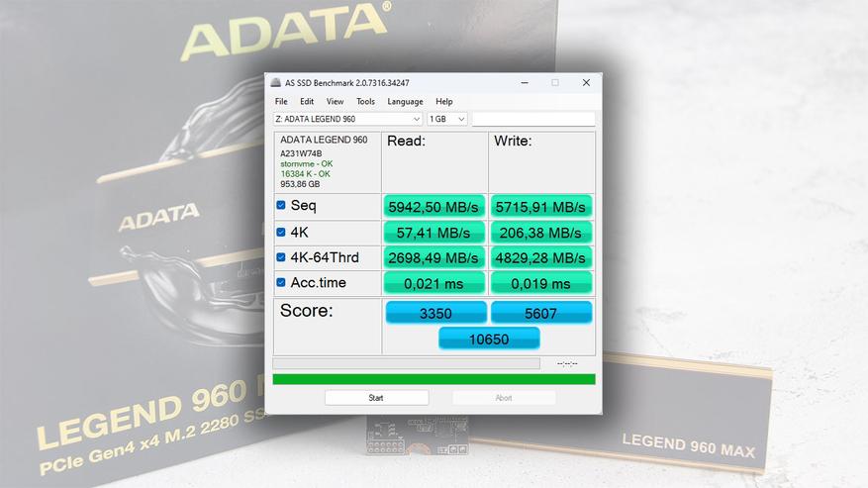
Task: Click the 4K-64Thrd write value 4829,28 MB/s
Action: click(540, 257)
